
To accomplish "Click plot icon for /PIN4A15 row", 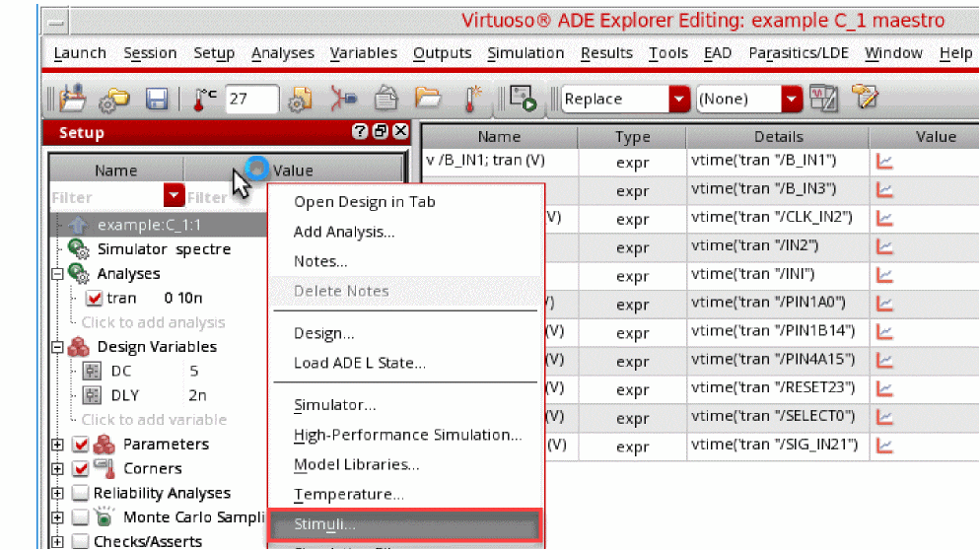I will tap(884, 361).
